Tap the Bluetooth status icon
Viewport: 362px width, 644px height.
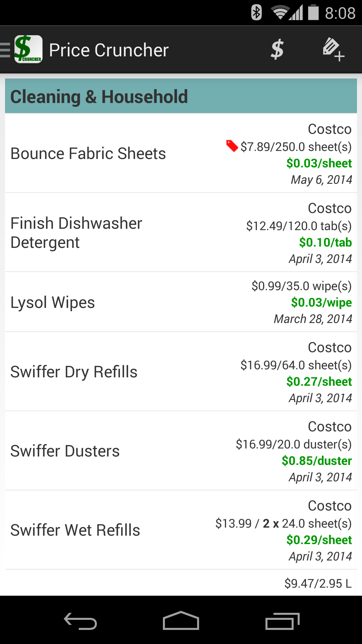point(256,13)
